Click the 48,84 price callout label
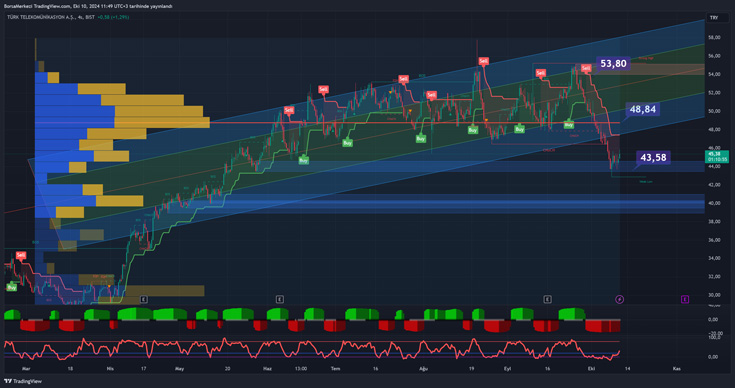The image size is (735, 388). tap(642, 110)
